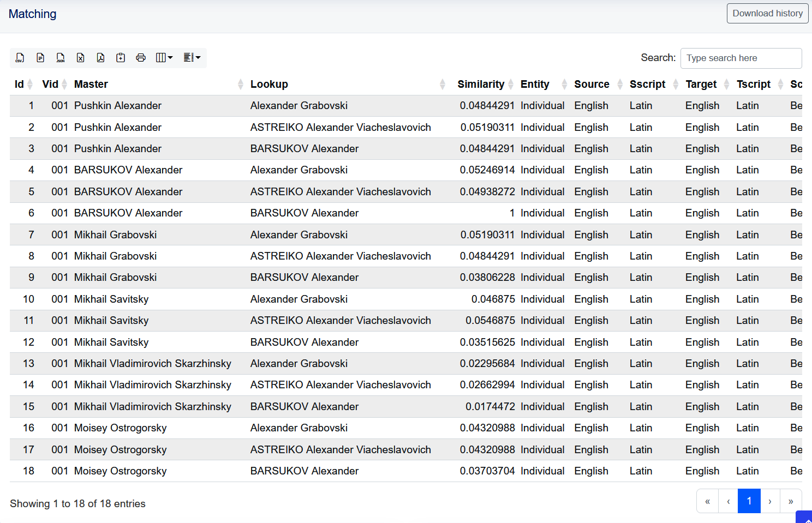Export table as CSV file

tap(20, 58)
